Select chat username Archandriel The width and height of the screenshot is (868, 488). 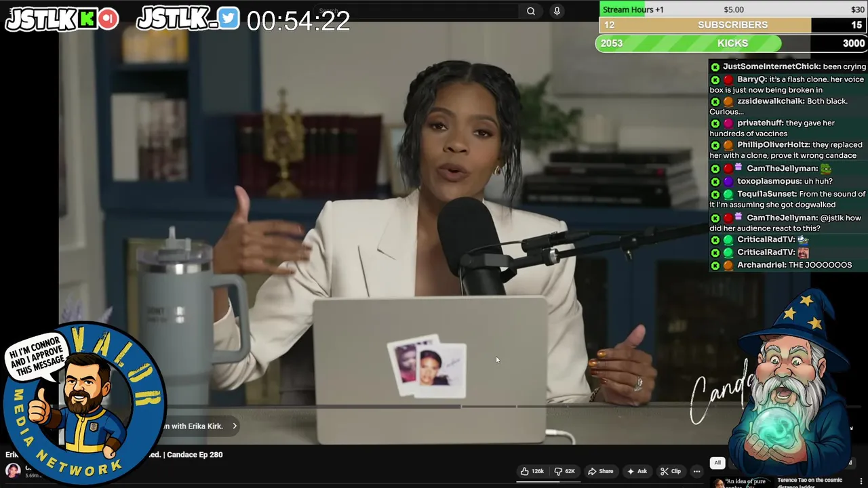761,265
